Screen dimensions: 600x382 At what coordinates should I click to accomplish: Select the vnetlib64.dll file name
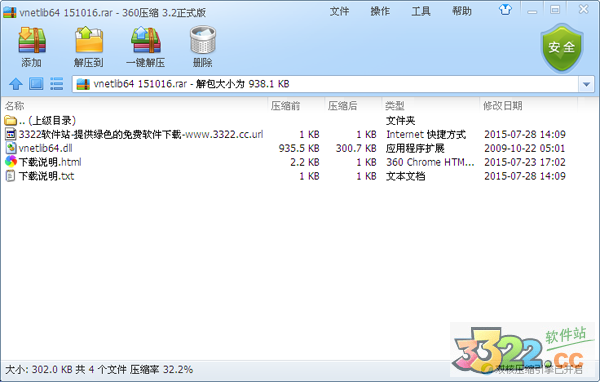[x=46, y=148]
